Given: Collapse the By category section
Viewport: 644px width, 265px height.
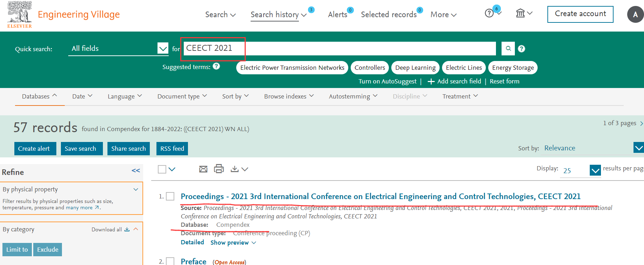Looking at the screenshot, I should point(136,229).
